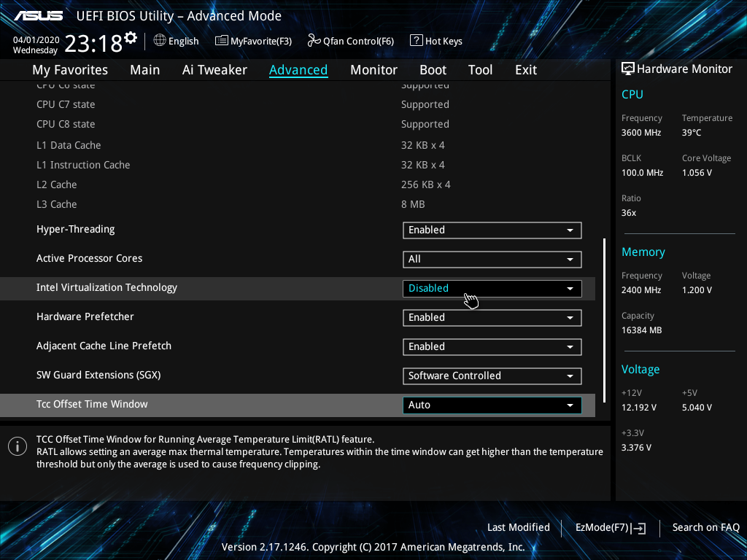Viewport: 747px width, 560px height.
Task: Click the MyFavorite list icon
Action: pyautogui.click(x=222, y=41)
